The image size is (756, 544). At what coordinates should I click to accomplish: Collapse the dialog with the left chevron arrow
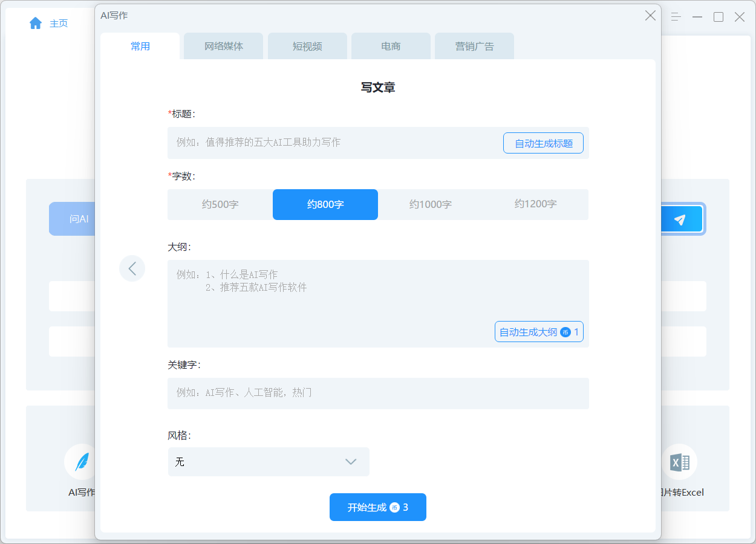132,268
